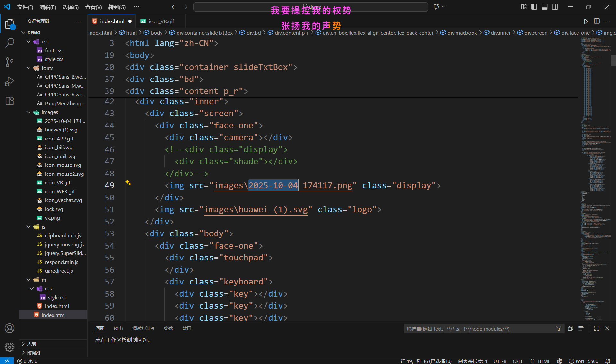Screen dimensions: 616x364
Task: Toggle the secondary sidebar visibility
Action: [555, 7]
